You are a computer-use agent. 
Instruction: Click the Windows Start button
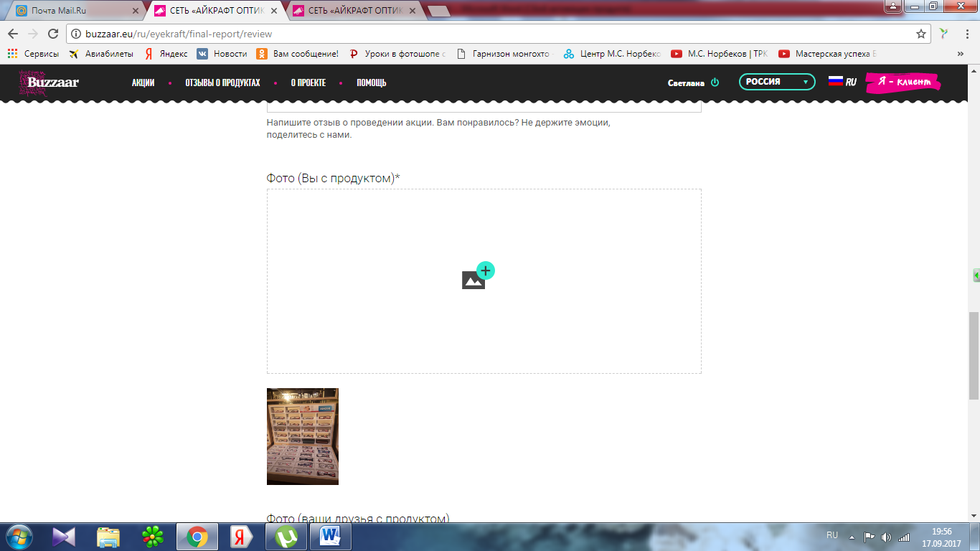pyautogui.click(x=18, y=536)
